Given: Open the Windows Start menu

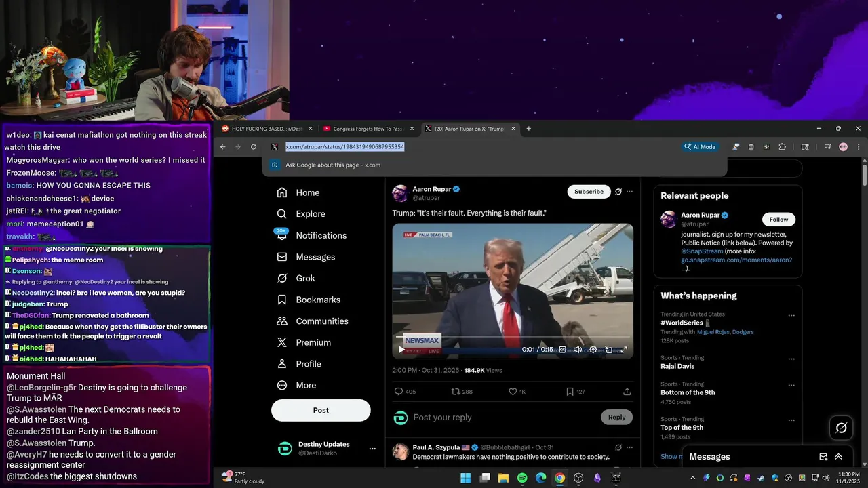Looking at the screenshot, I should 466,478.
